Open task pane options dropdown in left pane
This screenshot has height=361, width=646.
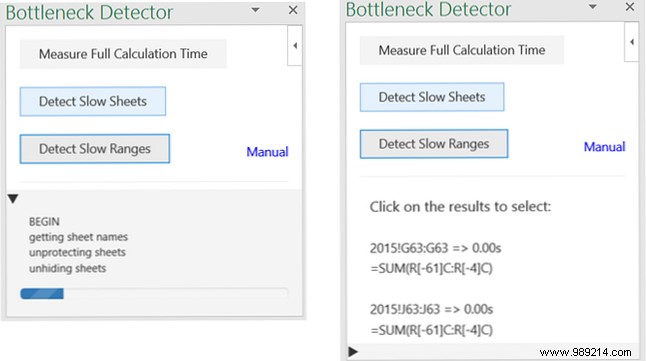tap(255, 10)
